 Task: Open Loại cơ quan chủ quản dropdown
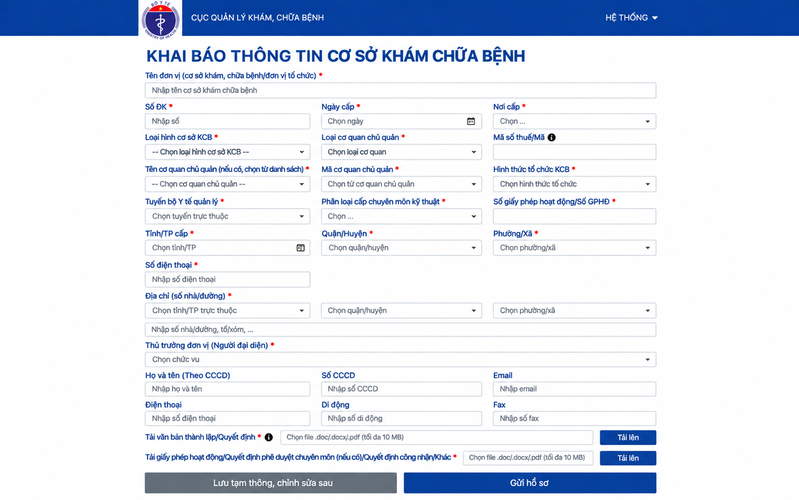[402, 152]
